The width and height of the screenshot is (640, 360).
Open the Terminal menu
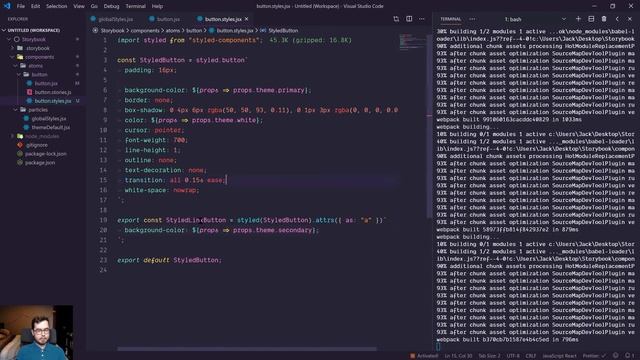pyautogui.click(x=136, y=6)
